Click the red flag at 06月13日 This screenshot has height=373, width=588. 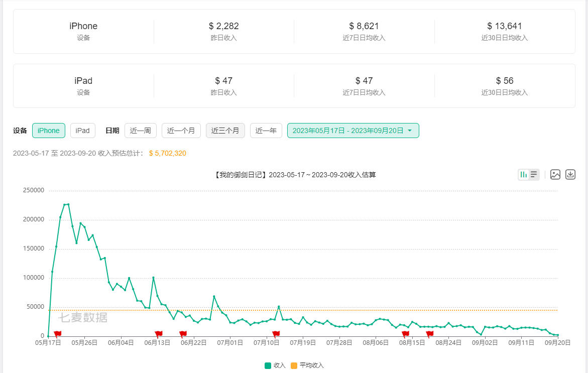click(159, 334)
